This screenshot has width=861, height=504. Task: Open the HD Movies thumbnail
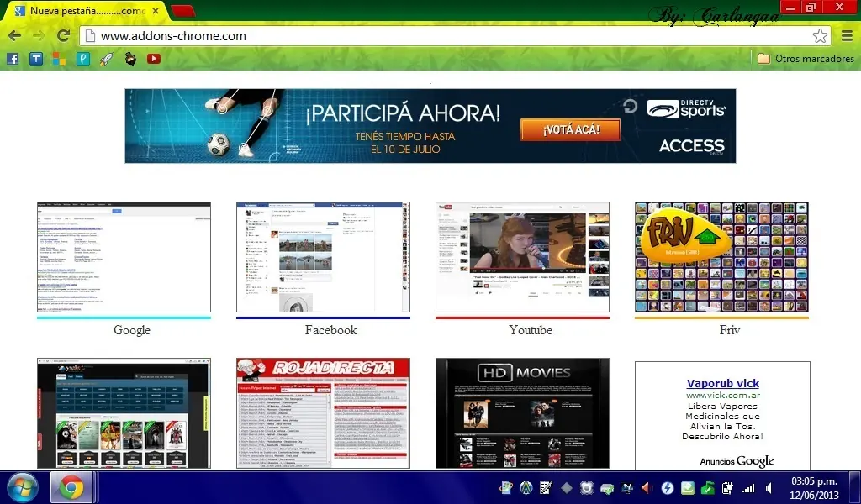point(523,413)
